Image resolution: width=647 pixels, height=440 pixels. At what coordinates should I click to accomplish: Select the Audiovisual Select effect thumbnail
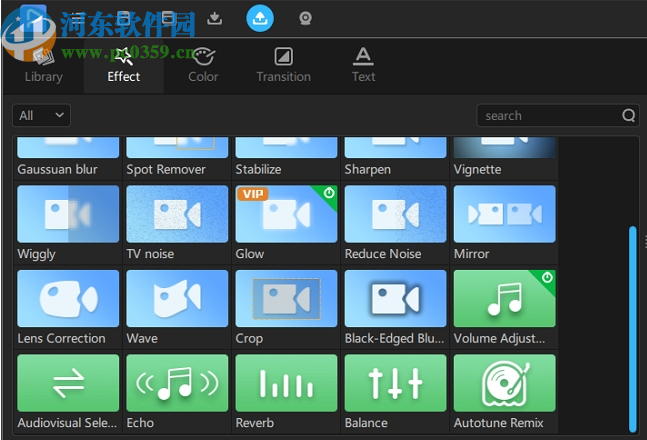pyautogui.click(x=68, y=383)
